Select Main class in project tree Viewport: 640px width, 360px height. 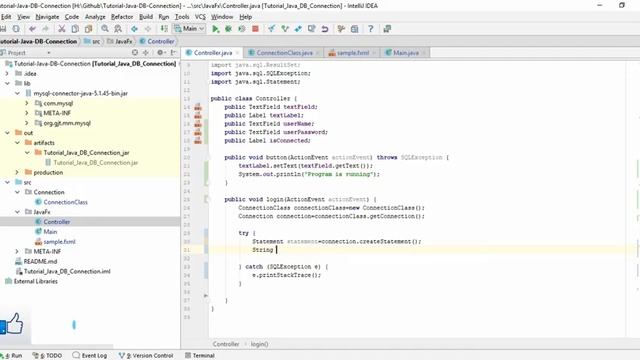click(x=50, y=232)
